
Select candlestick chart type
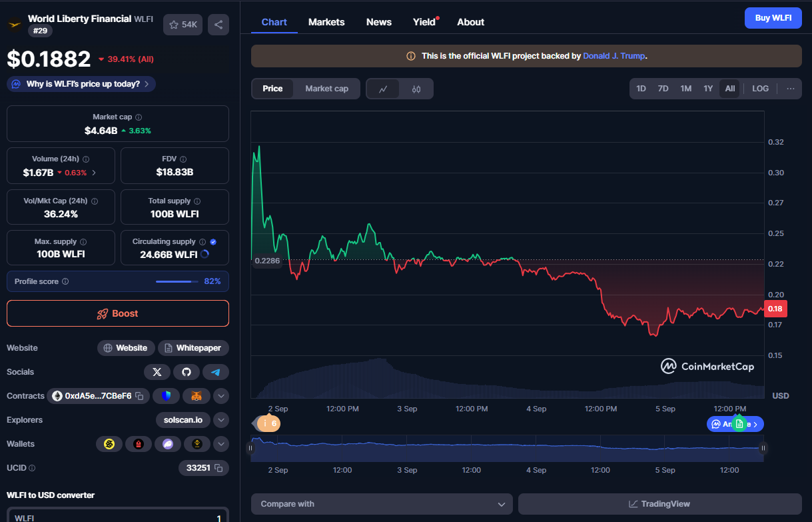[416, 89]
